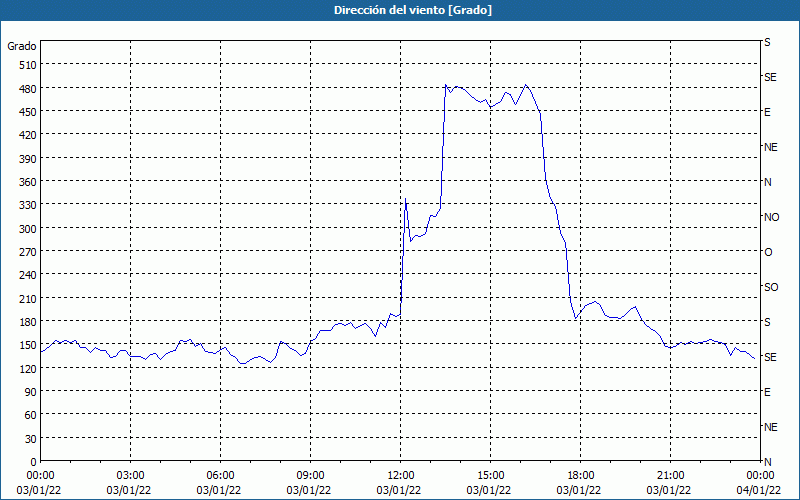This screenshot has height=500, width=800.
Task: Select the 00:00 label above 04/01/22
Action: pyautogui.click(x=760, y=476)
